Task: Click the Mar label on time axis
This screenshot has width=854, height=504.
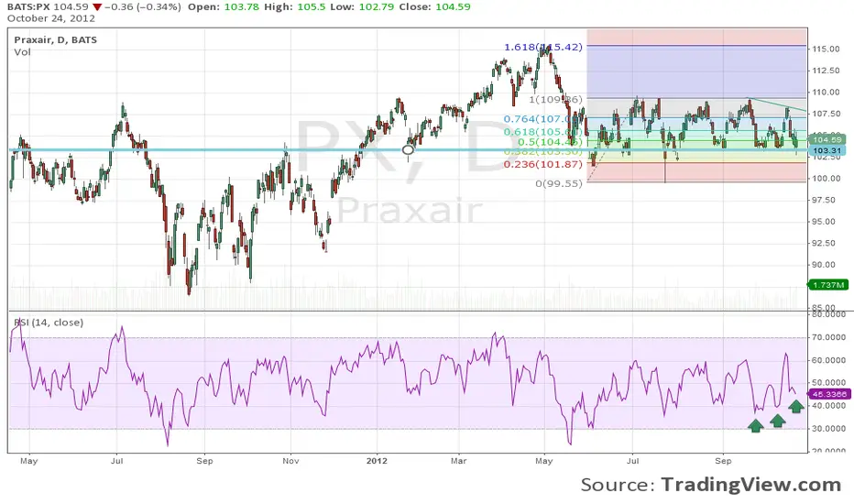Action: 458,461
